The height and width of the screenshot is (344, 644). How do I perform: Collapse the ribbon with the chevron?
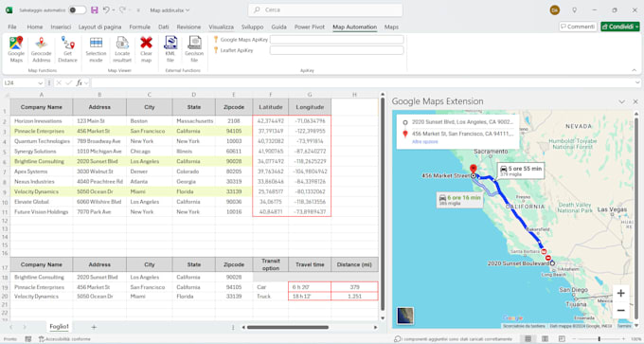[x=635, y=70]
